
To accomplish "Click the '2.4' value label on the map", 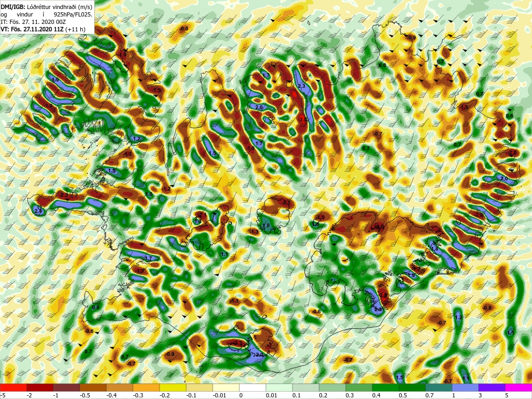I will pos(38,211).
